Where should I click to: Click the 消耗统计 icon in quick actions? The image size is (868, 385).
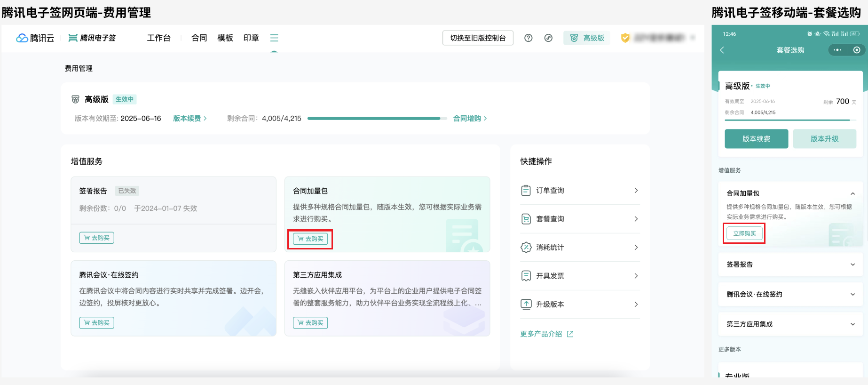tap(526, 248)
